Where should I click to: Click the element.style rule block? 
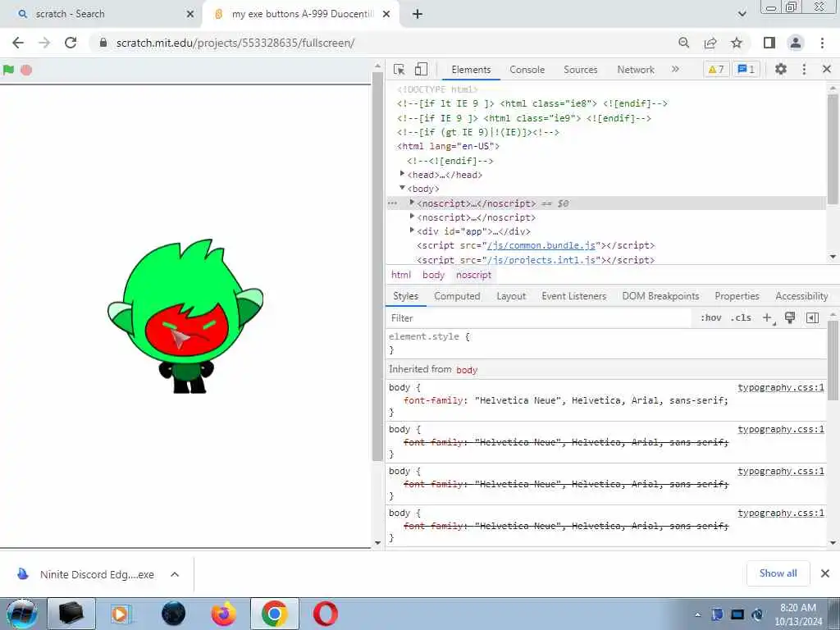607,343
